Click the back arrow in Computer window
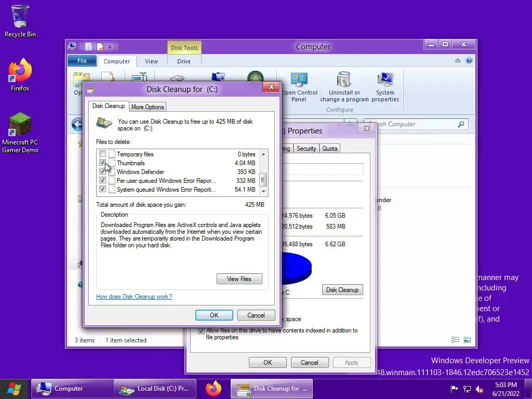The image size is (532, 399). click(77, 124)
